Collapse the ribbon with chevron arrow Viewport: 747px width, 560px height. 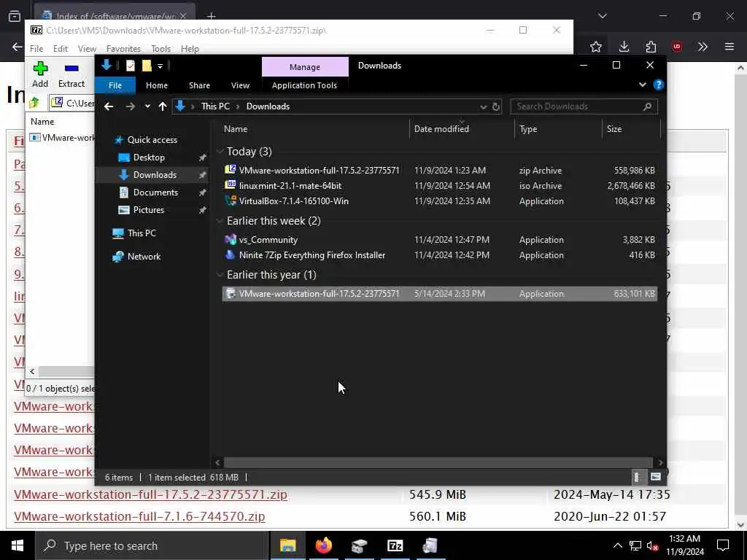(x=642, y=85)
